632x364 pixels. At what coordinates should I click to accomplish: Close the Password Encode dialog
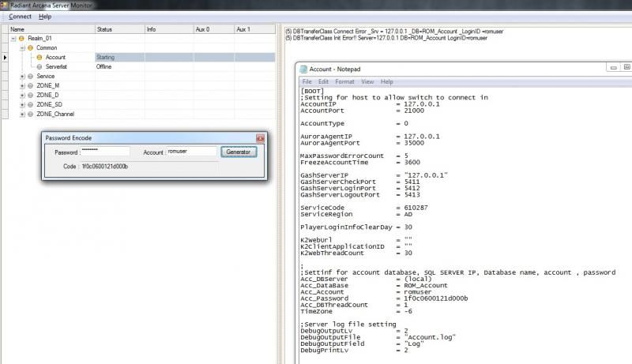(x=260, y=138)
